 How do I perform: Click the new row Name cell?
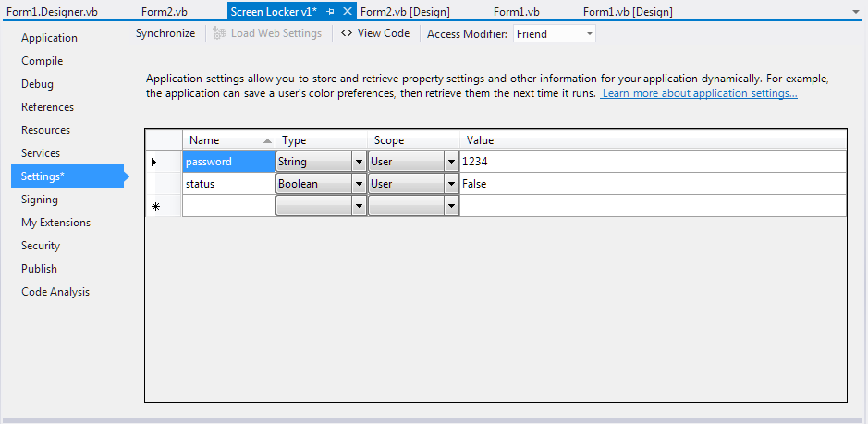[228, 206]
